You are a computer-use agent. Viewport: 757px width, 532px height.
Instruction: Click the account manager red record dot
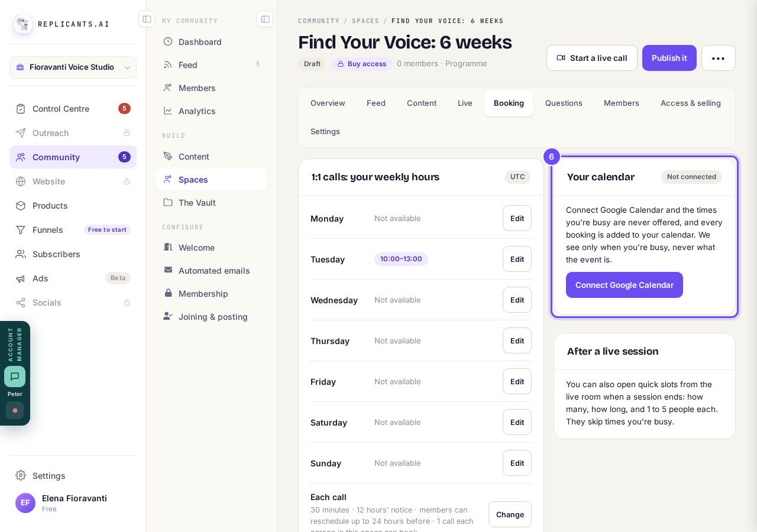15,410
